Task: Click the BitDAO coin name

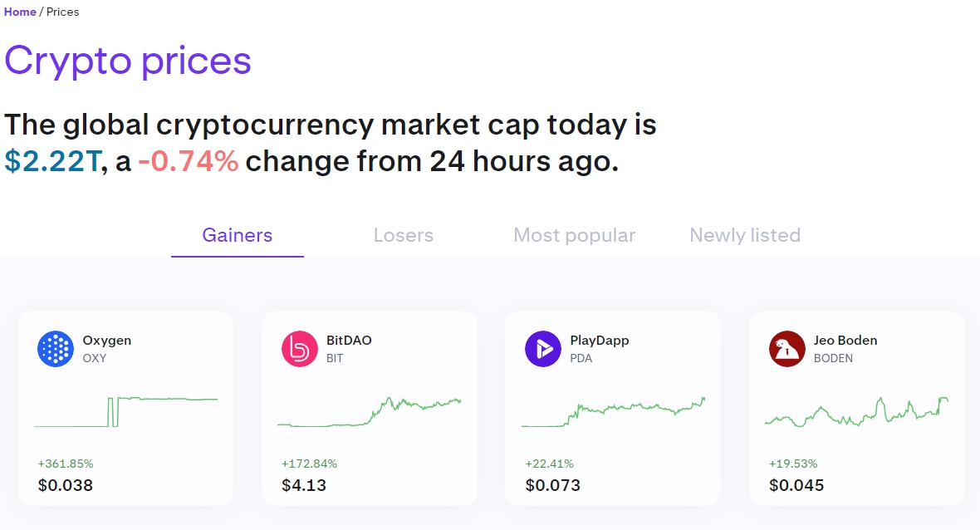Action: (x=349, y=341)
